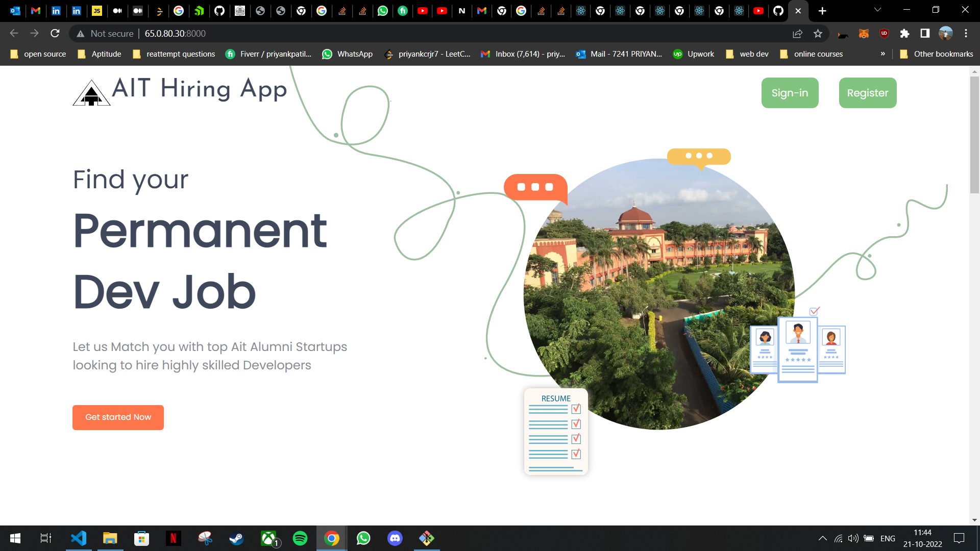The width and height of the screenshot is (980, 551).
Task: Open the Chrome tab search dropdown arrow
Action: [x=877, y=10]
